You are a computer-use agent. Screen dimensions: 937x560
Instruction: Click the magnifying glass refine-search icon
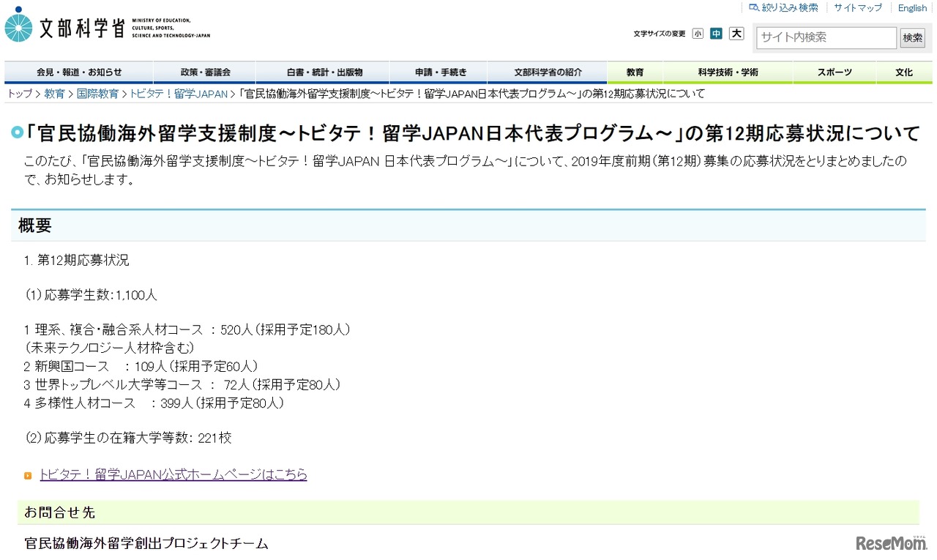coord(753,7)
